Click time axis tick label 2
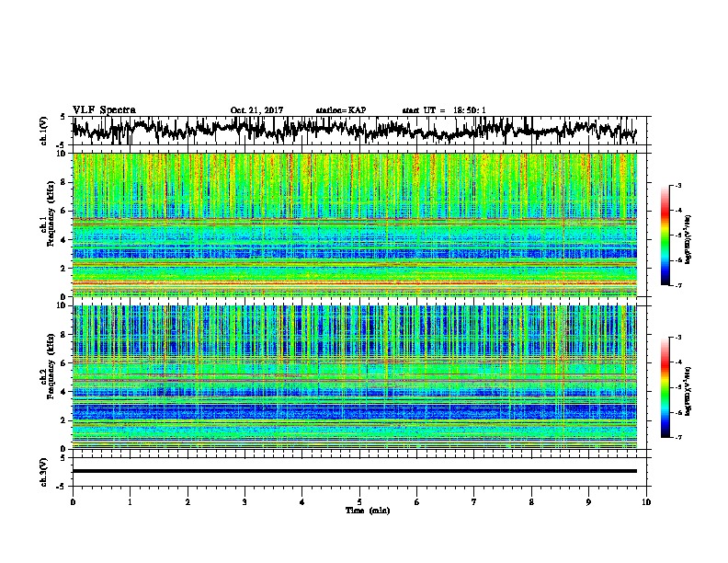This screenshot has height=563, width=728. tap(188, 502)
